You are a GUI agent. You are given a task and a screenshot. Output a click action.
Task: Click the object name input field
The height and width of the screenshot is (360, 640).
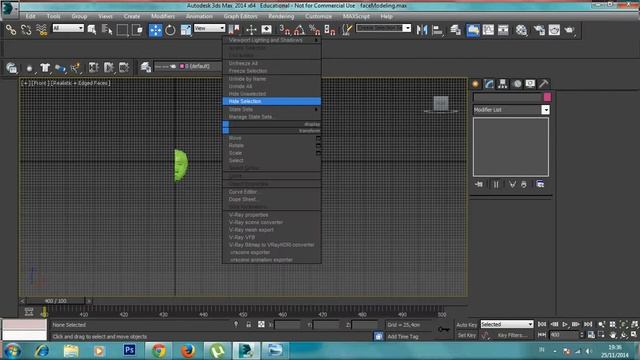(507, 97)
